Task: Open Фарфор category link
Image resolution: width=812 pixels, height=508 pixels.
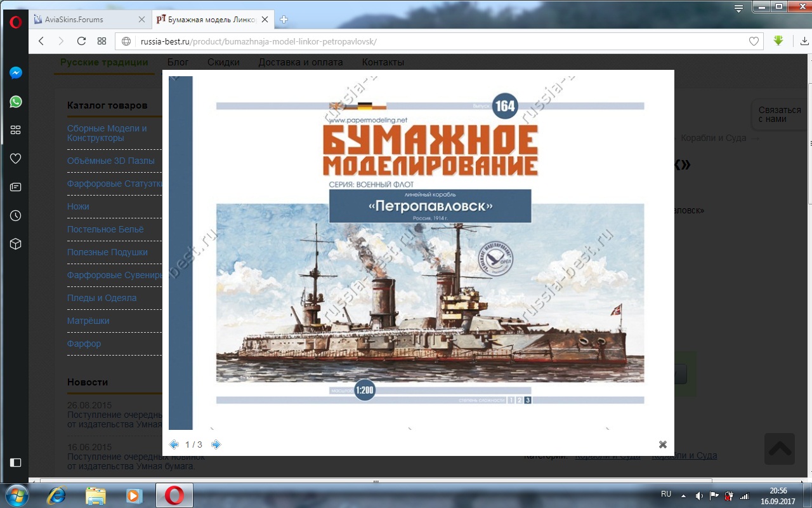Action: (x=84, y=344)
